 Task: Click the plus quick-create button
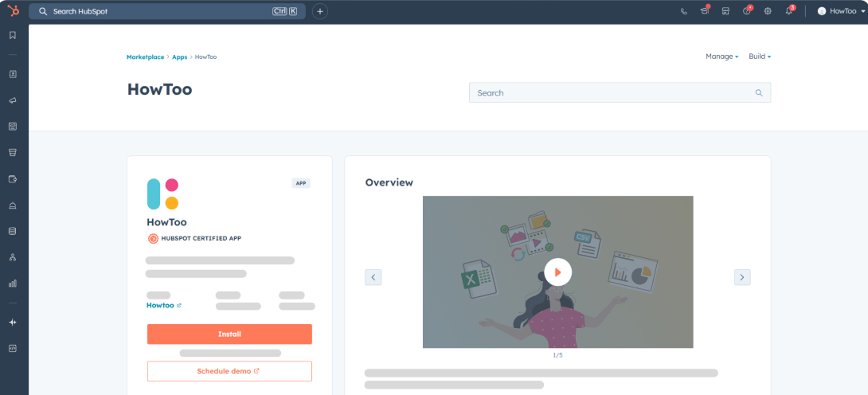(x=320, y=11)
